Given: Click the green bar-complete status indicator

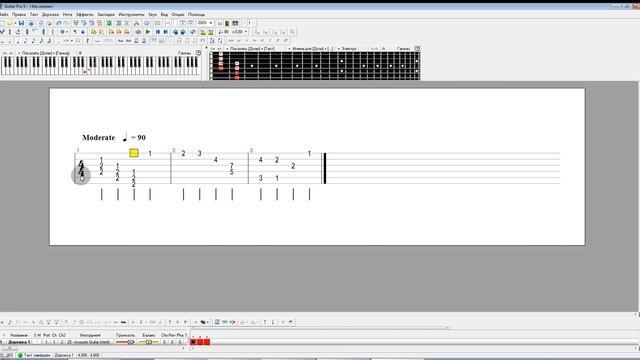Looking at the screenshot, I should [20, 356].
